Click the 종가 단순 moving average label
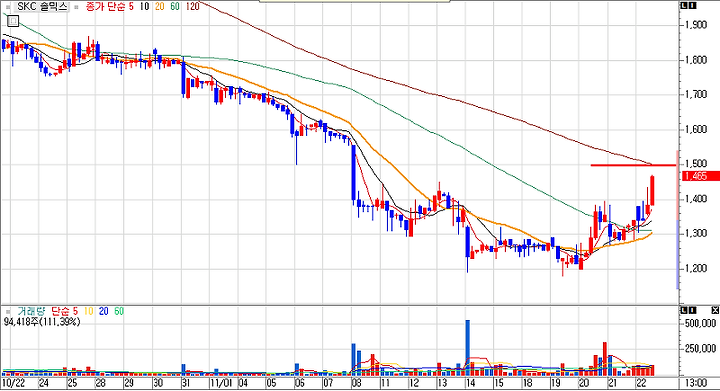720x391 pixels. [x=105, y=7]
